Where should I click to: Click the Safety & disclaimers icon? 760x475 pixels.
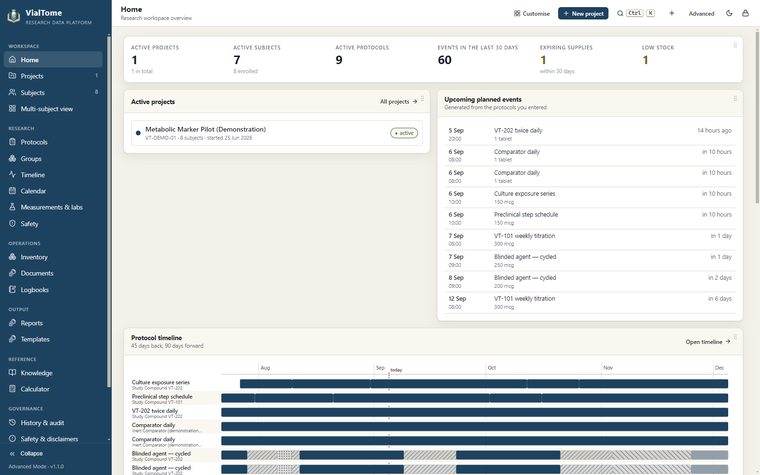tap(13, 439)
